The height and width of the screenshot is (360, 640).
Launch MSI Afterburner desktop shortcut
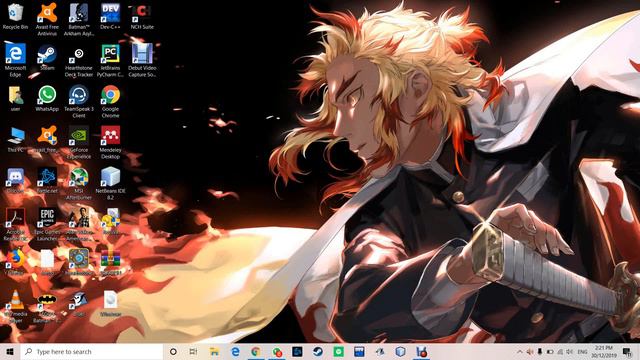tap(78, 183)
